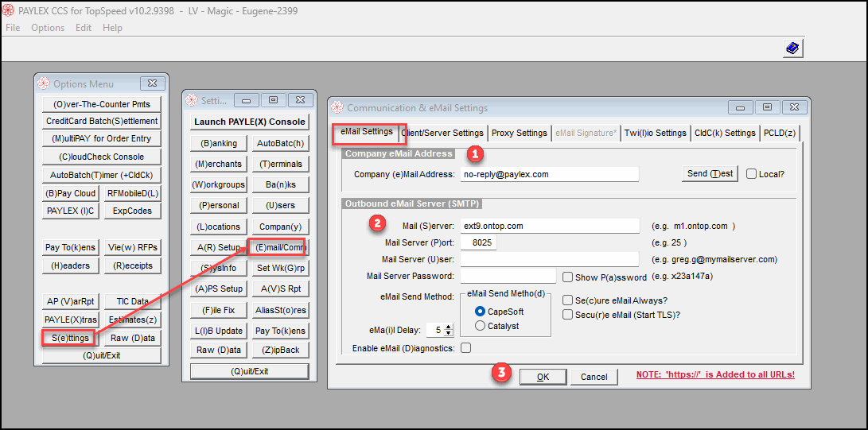
Task: Open (T)erminals settings
Action: click(x=280, y=164)
